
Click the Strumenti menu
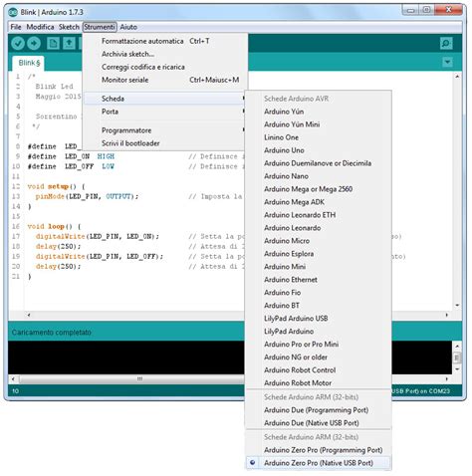[100, 27]
